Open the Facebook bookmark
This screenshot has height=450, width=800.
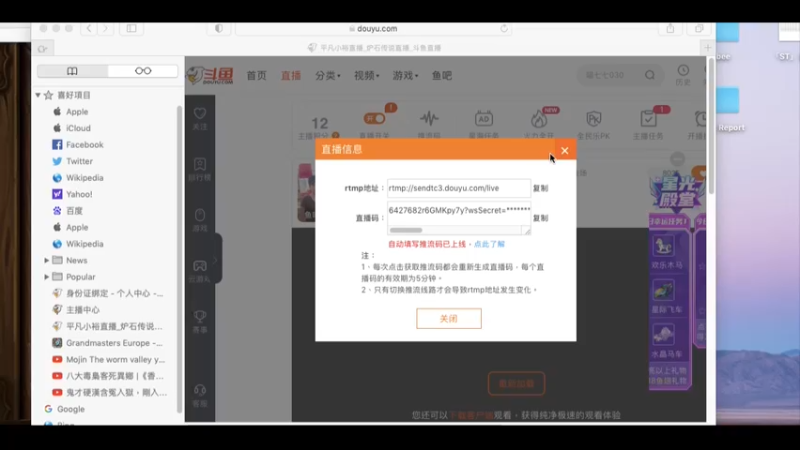coord(78,144)
